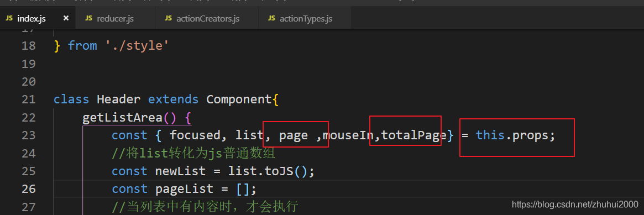Click the 'getListArea' method name
This screenshot has height=215, width=644.
coord(123,118)
